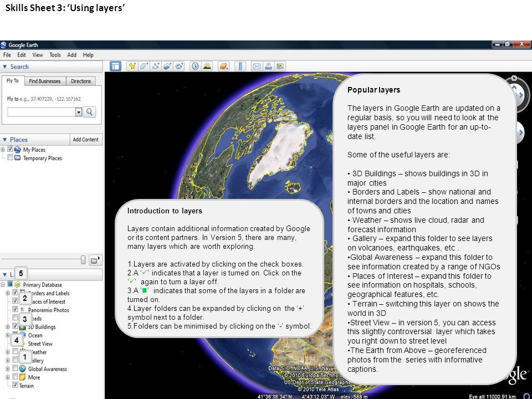532x399 pixels.
Task: Collapse the Places panel triangle
Action: point(5,140)
